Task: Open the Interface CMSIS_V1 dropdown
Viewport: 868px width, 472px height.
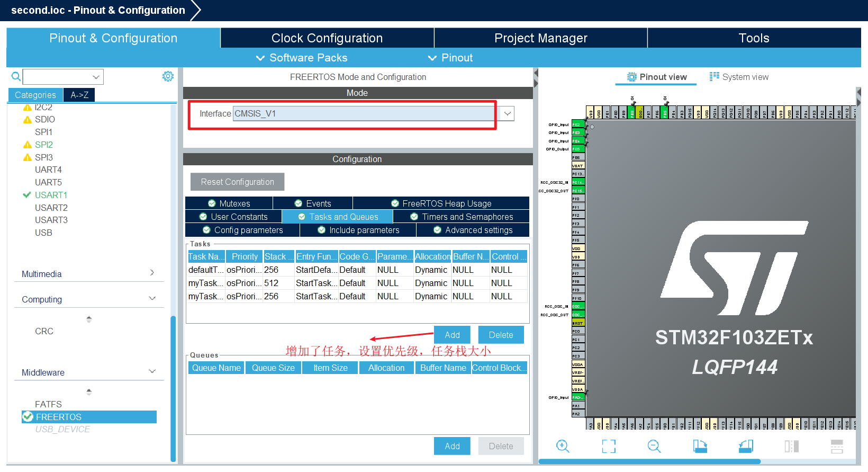Action: click(x=508, y=113)
